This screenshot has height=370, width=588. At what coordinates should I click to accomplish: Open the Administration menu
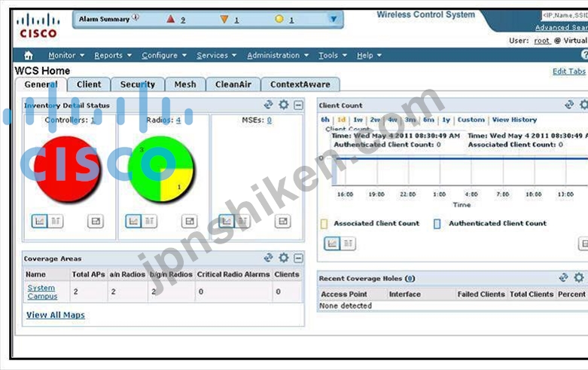point(278,56)
